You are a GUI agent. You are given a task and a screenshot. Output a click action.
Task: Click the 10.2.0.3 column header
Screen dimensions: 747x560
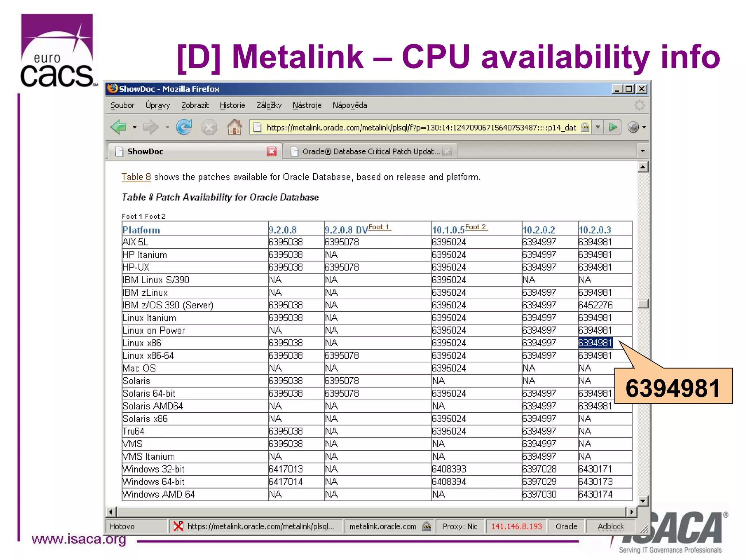coord(595,230)
